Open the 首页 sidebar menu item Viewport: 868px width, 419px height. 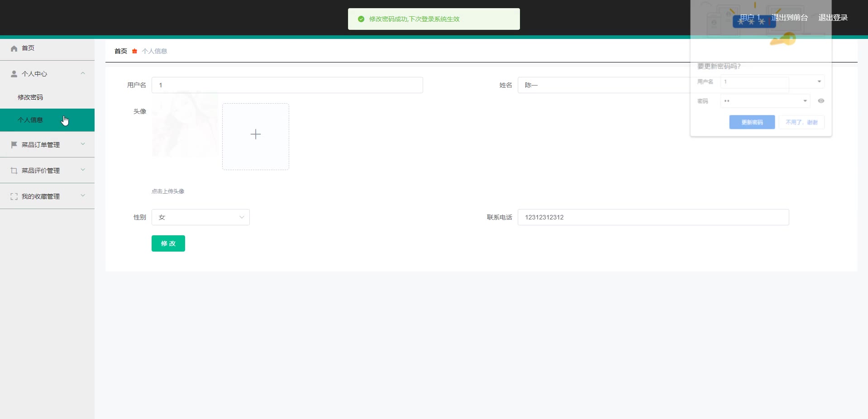click(x=47, y=48)
